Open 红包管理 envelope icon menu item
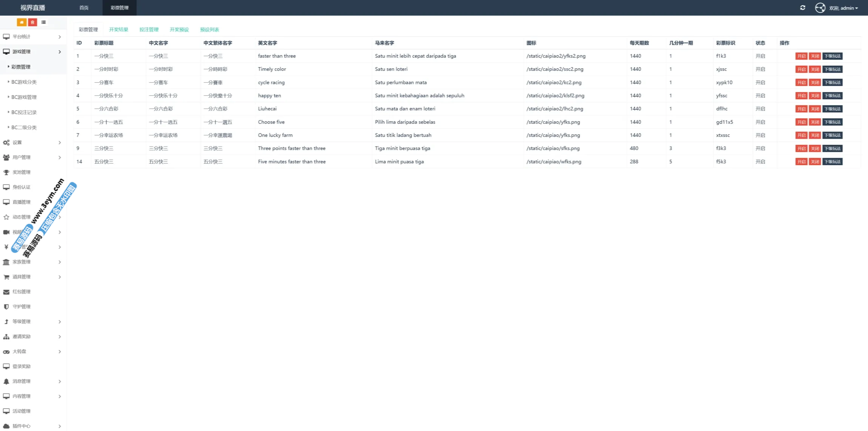This screenshot has height=431, width=868. point(21,291)
